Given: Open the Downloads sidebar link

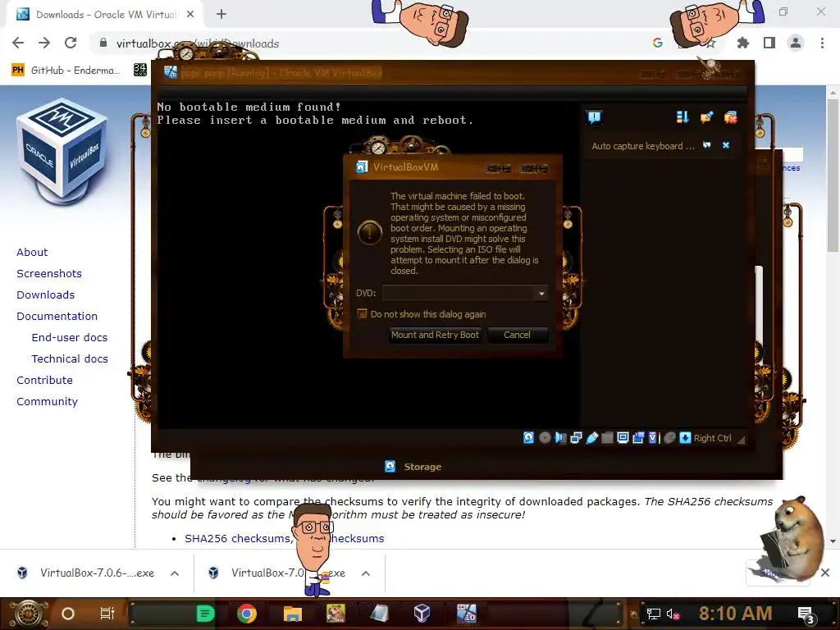Looking at the screenshot, I should tap(46, 295).
